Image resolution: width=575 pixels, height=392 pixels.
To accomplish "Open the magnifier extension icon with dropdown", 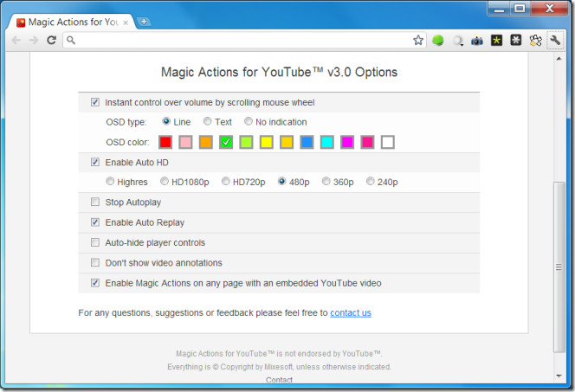I will tap(457, 41).
